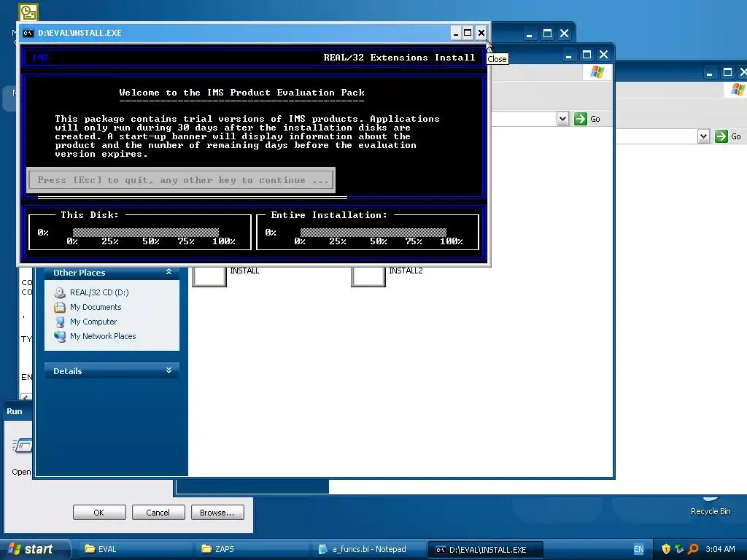
Task: Click the Entire Installation progress bar
Action: point(373,233)
